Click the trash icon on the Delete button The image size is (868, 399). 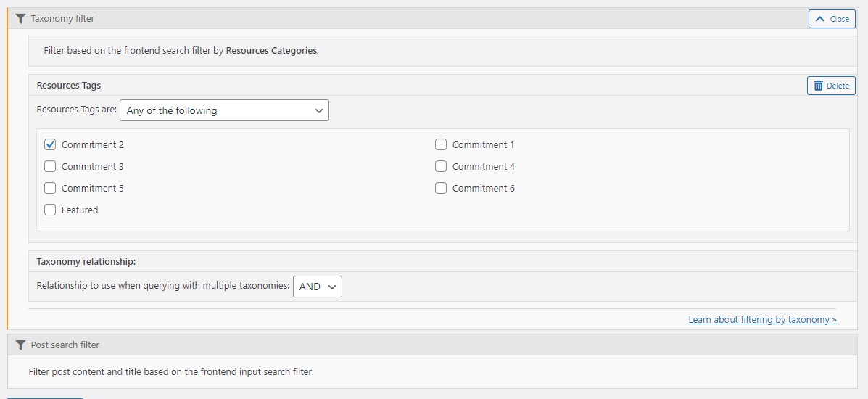click(818, 86)
